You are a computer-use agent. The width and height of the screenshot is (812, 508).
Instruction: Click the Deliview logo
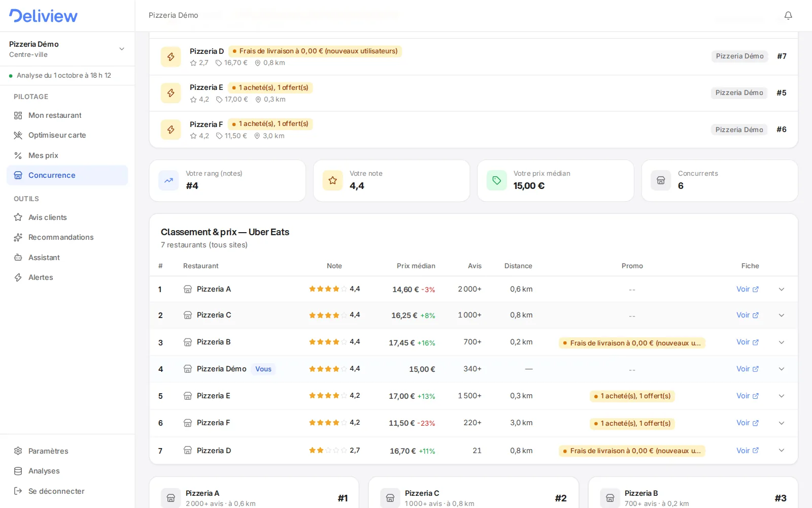click(x=43, y=16)
